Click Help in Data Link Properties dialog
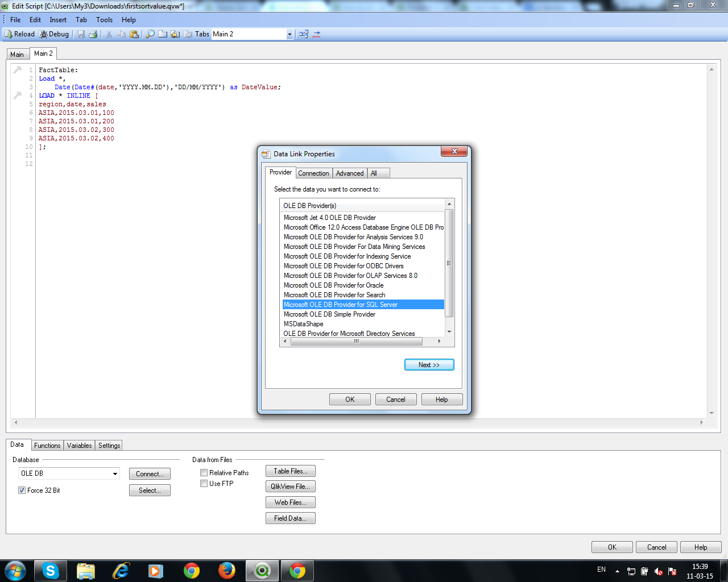728x582 pixels. 442,400
